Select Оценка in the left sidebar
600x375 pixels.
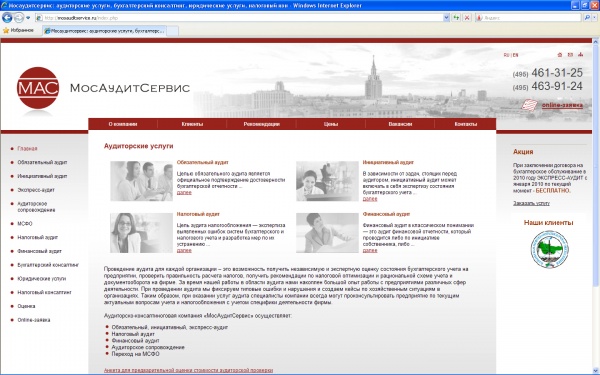(x=26, y=306)
